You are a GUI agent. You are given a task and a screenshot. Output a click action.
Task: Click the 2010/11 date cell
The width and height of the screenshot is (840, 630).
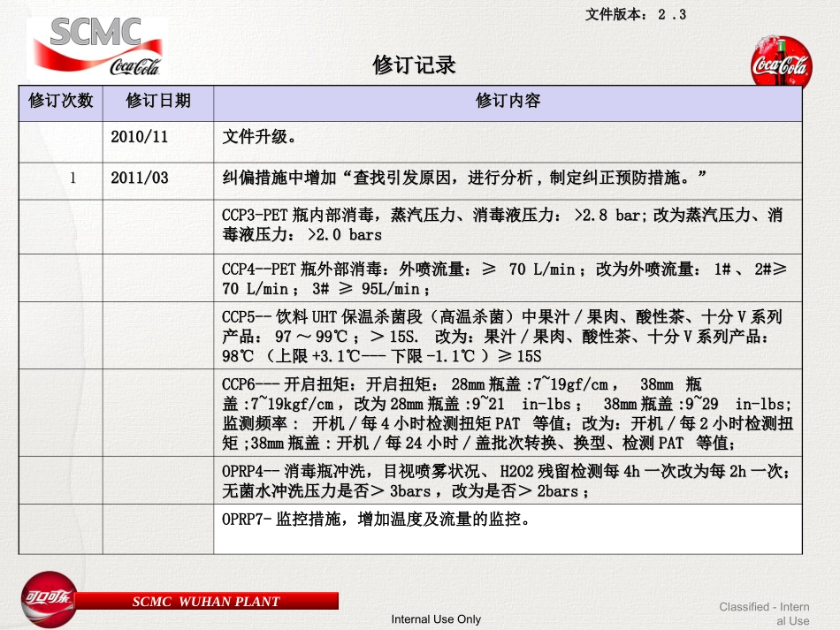[140, 138]
